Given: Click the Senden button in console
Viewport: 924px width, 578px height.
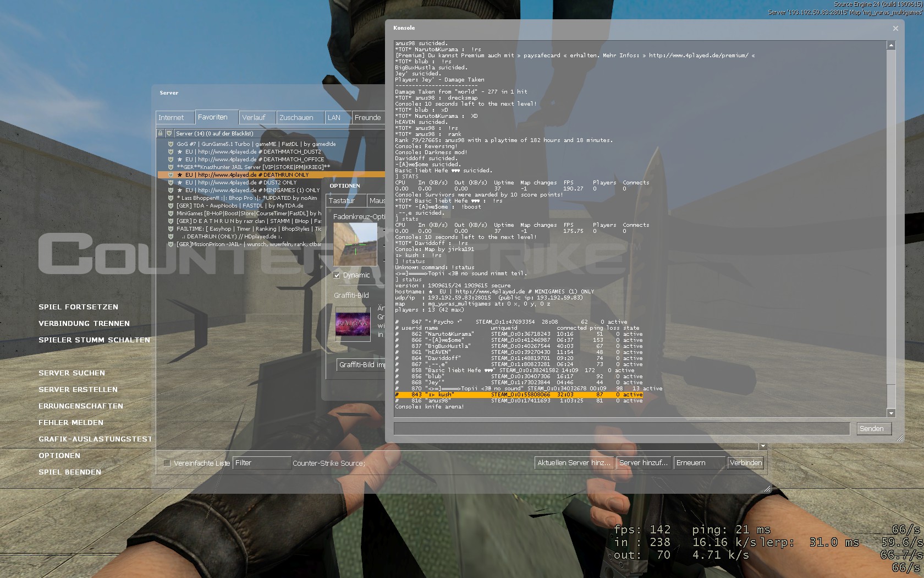Looking at the screenshot, I should [874, 429].
